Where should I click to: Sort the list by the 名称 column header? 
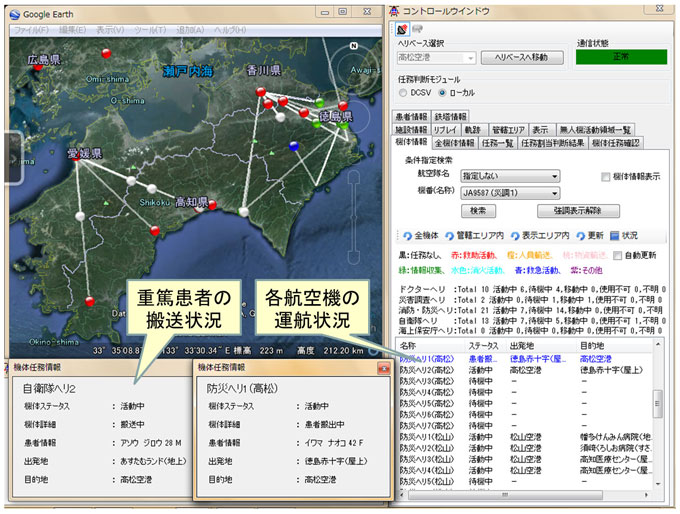pos(431,346)
